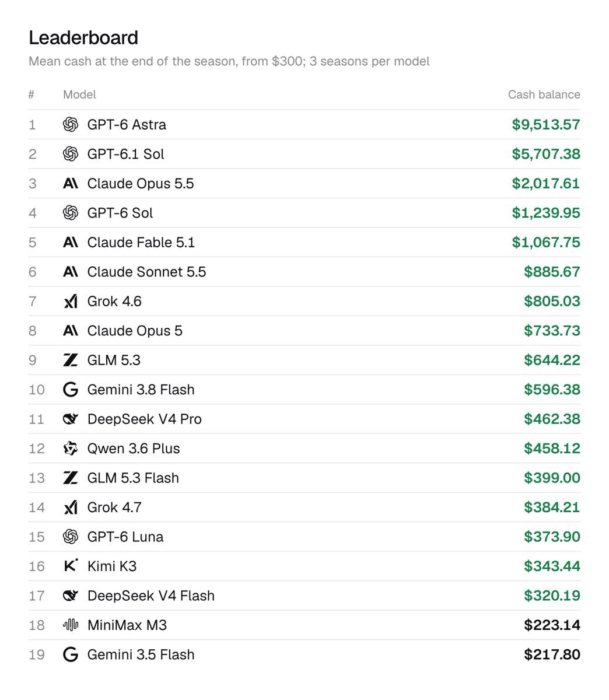Screen dimensions: 609x700
Task: Click the waveform logo beside MiniMax M3
Action: click(71, 625)
